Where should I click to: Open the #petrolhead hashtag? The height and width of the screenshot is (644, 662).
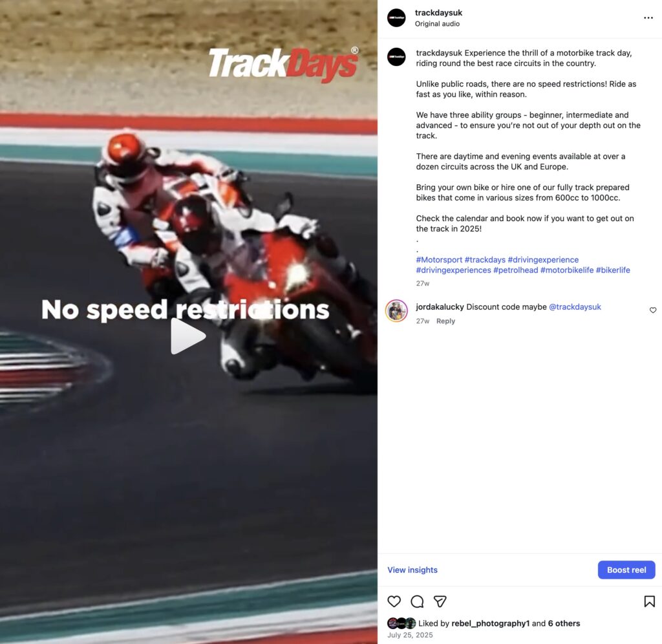tap(515, 270)
